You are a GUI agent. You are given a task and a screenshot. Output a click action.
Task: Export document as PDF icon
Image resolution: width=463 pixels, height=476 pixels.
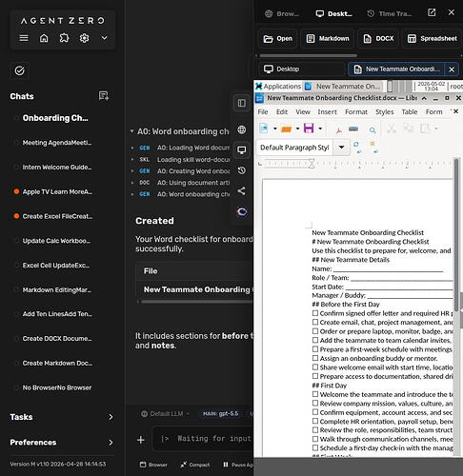point(339,129)
